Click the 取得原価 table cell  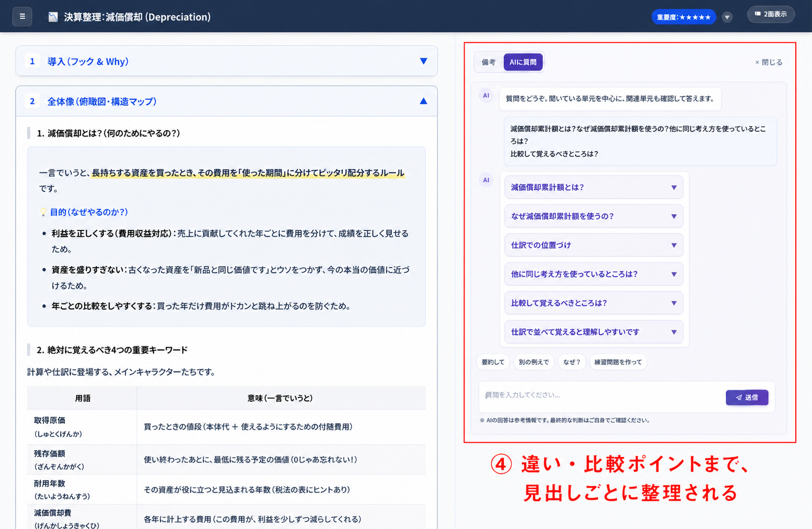pos(82,427)
